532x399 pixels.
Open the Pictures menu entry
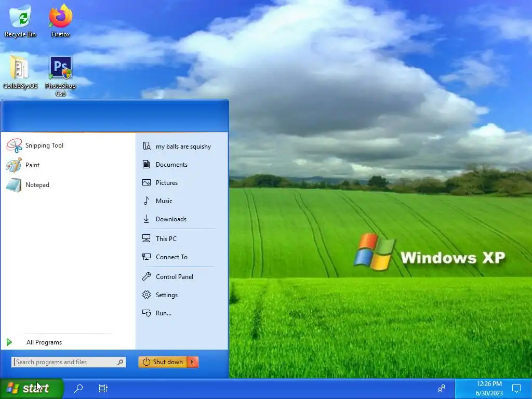[182, 182]
